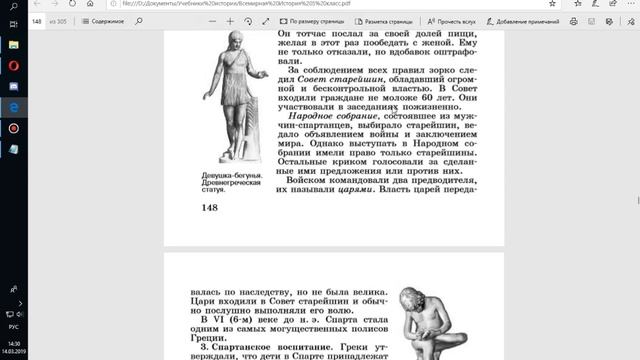
Task: Click the boy removing thorn statue image
Action: tap(433, 322)
